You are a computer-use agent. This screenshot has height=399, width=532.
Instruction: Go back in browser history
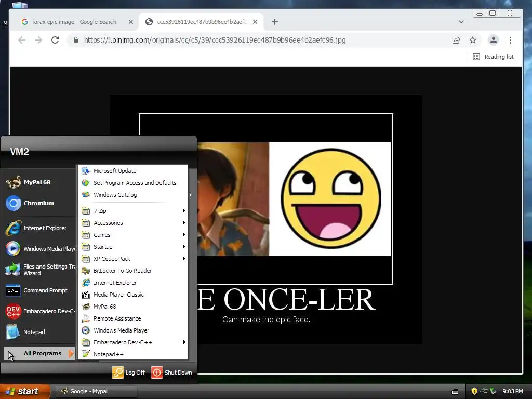tap(22, 40)
